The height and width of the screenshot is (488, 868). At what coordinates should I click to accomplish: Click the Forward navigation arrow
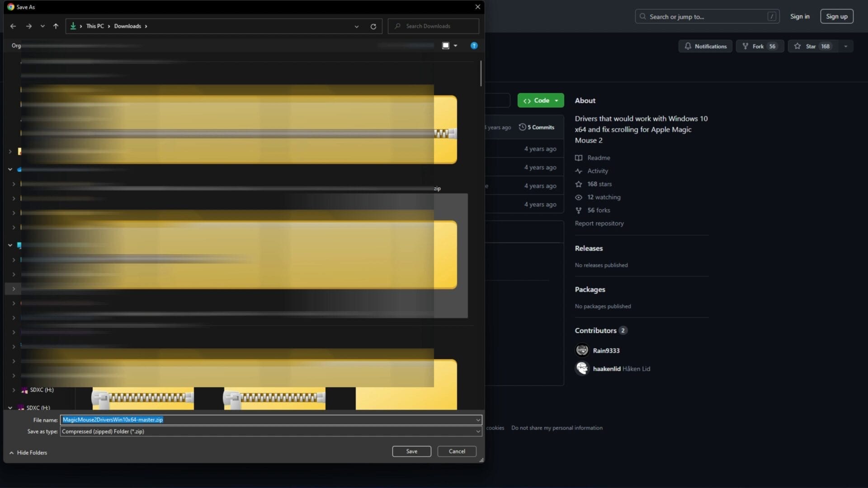coord(28,26)
